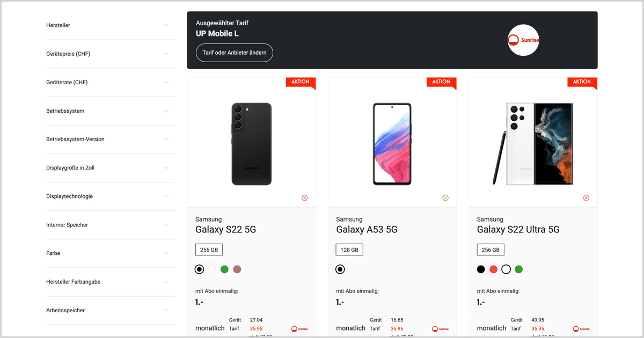Open Galaxy A53 5G product image
Screen dimensions: 644x338
point(392,144)
